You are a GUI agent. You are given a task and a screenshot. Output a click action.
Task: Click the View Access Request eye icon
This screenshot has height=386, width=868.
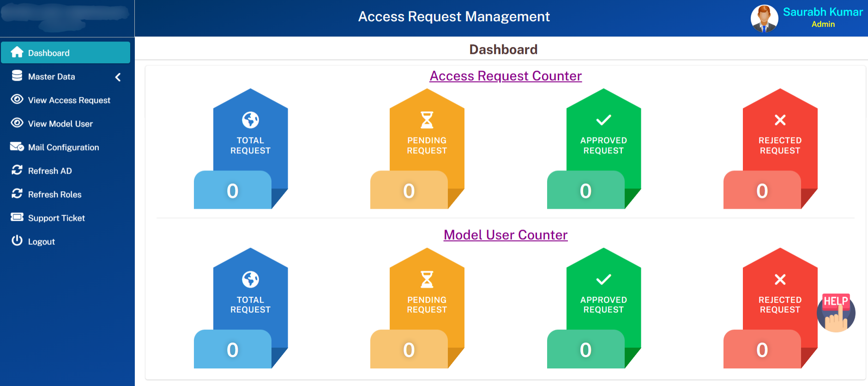(17, 99)
